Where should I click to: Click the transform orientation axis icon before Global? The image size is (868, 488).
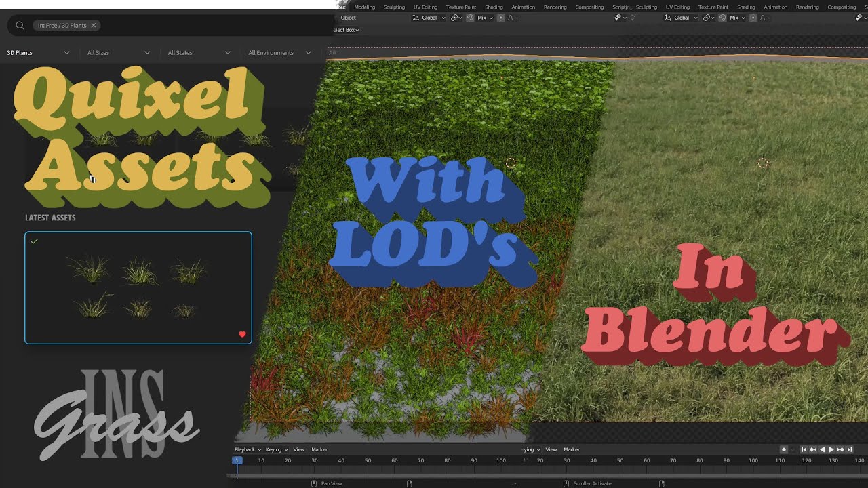(416, 18)
